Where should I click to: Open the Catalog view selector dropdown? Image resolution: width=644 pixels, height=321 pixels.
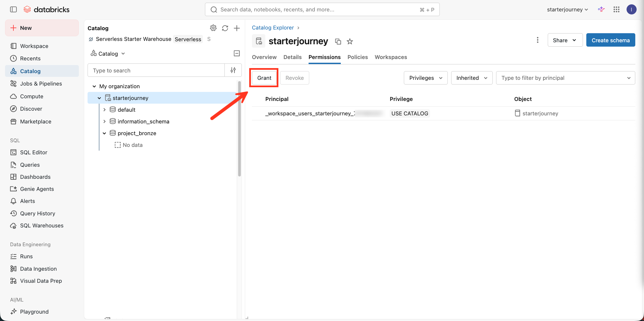(x=108, y=54)
